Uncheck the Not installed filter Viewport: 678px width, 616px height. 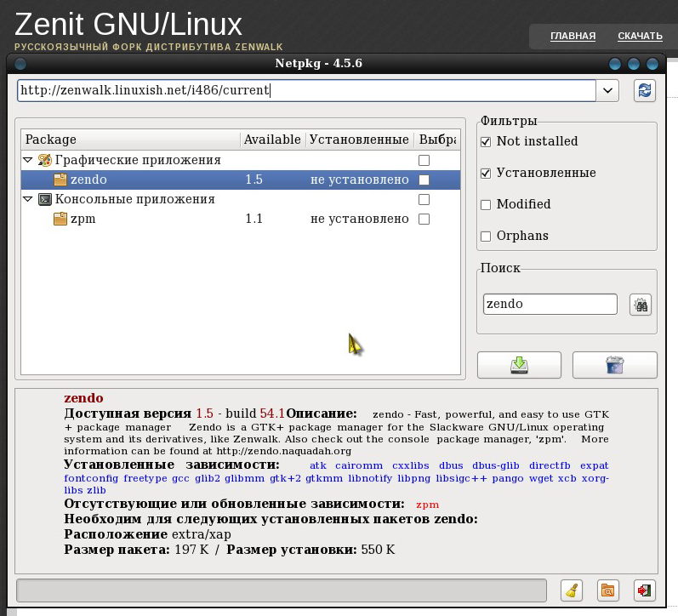486,142
